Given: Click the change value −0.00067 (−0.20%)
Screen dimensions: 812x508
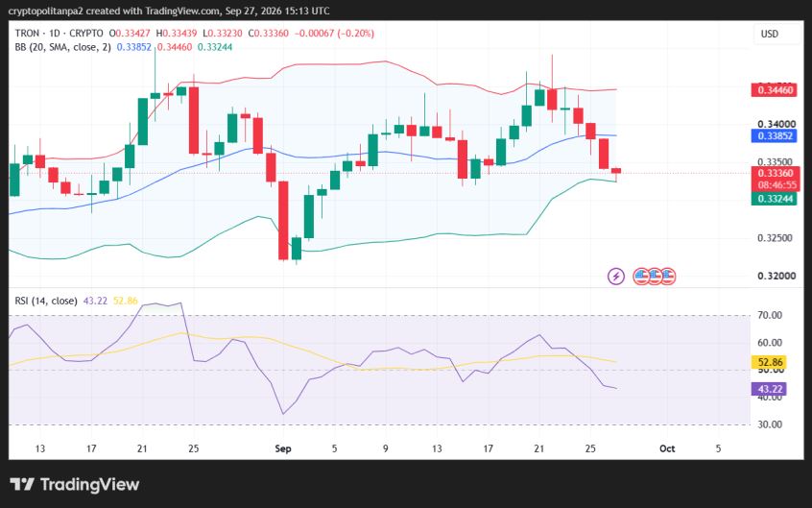Looking at the screenshot, I should pyautogui.click(x=334, y=34).
